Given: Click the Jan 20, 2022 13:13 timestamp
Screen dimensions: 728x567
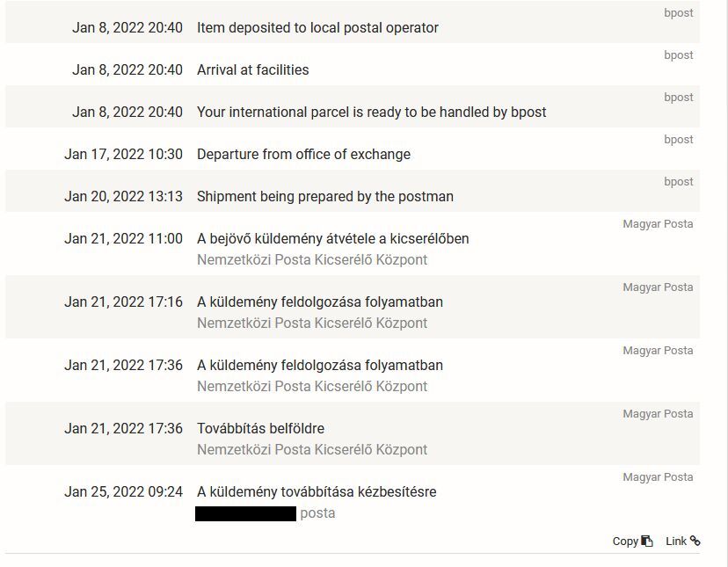Looking at the screenshot, I should point(123,196).
